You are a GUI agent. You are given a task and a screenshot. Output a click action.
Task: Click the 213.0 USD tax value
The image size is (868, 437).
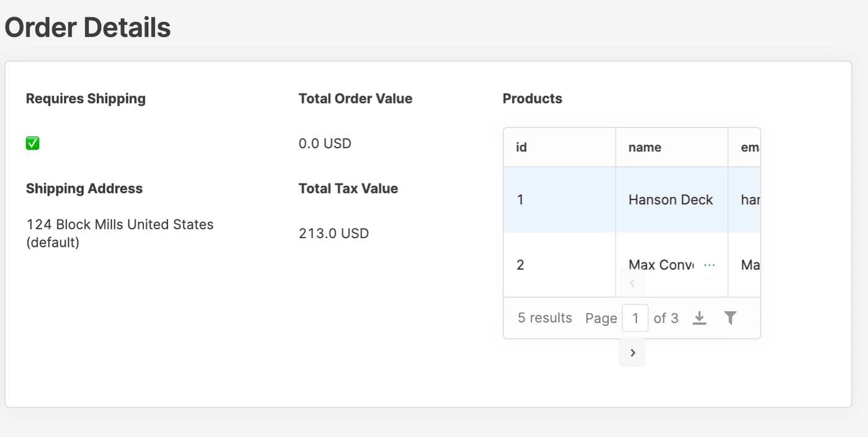334,234
